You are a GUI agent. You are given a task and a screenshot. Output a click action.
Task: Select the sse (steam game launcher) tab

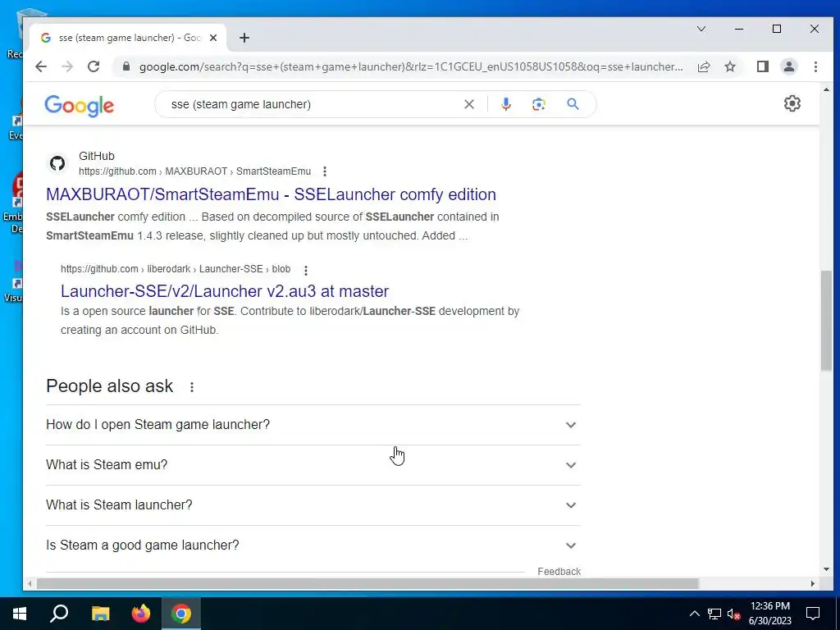tap(127, 38)
